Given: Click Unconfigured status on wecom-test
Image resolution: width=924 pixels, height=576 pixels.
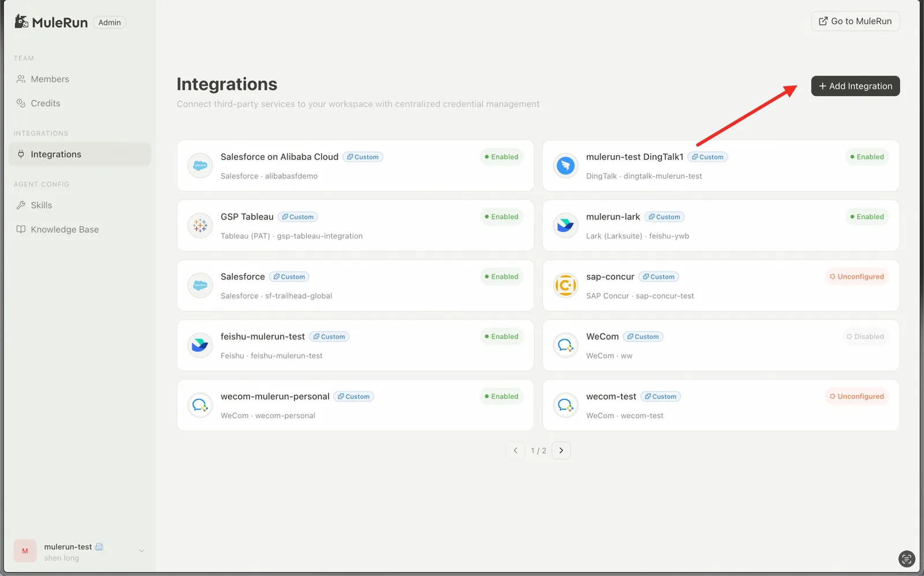Looking at the screenshot, I should 857,396.
